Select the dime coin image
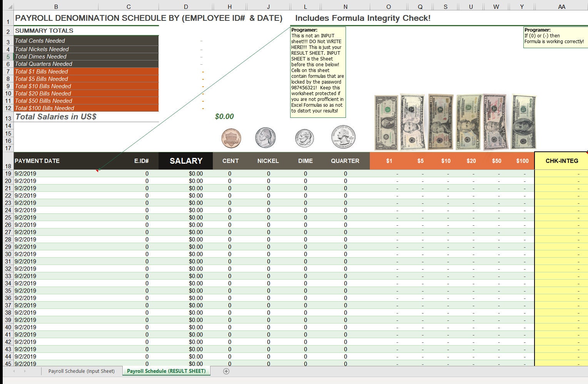 (305, 138)
